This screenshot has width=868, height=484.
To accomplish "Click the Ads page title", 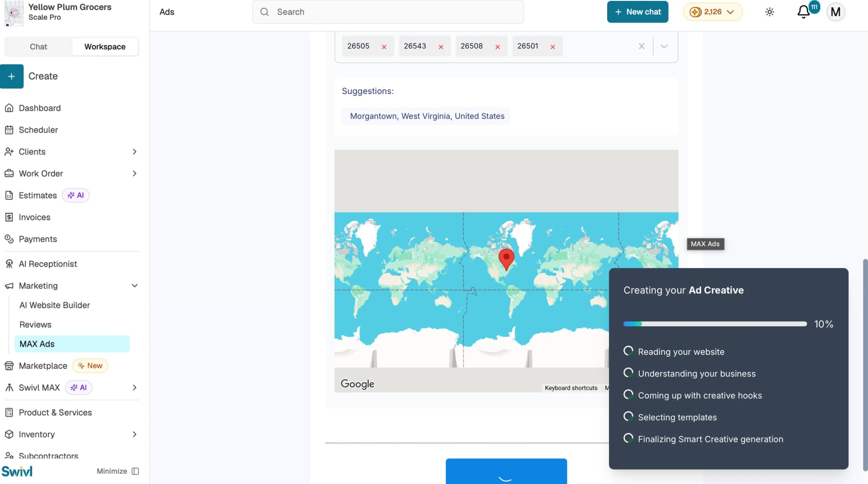I will 167,12.
